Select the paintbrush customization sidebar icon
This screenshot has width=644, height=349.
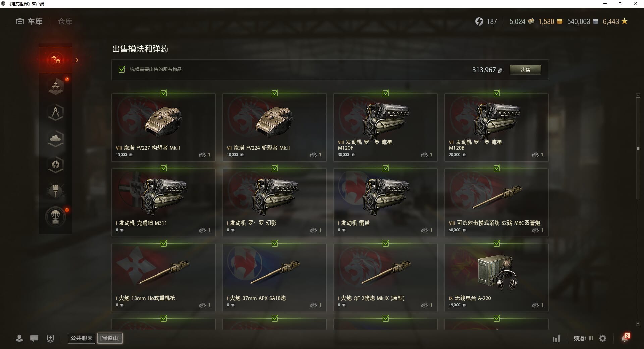56,191
